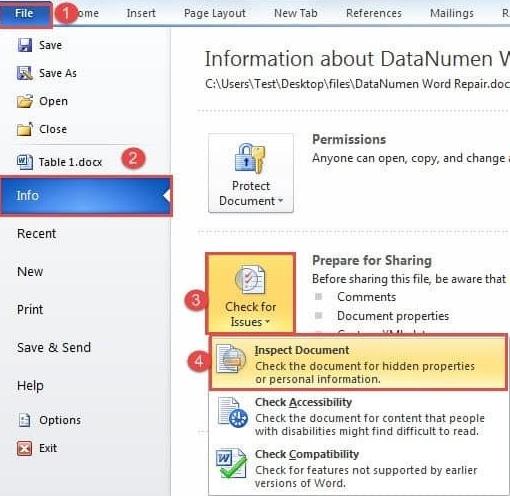Select Check Accessibility from the dropdown
Image resolution: width=510 pixels, height=496 pixels.
click(x=358, y=416)
